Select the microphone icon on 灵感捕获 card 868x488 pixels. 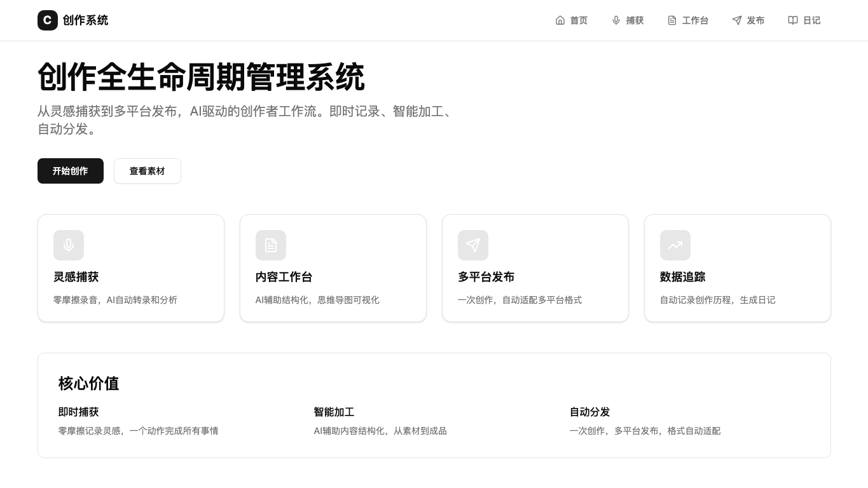coord(69,245)
